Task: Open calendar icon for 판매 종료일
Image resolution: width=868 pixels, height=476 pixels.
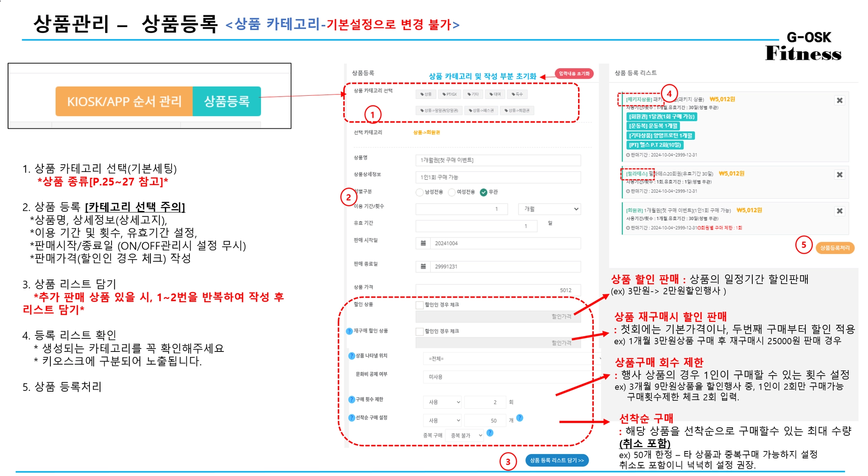Action: pos(423,266)
